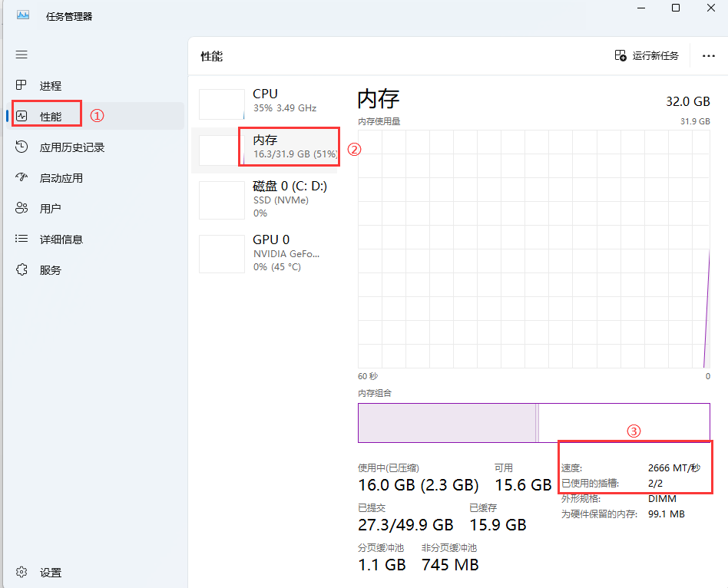Open the three-dot more options menu
This screenshot has width=728, height=588.
point(708,56)
